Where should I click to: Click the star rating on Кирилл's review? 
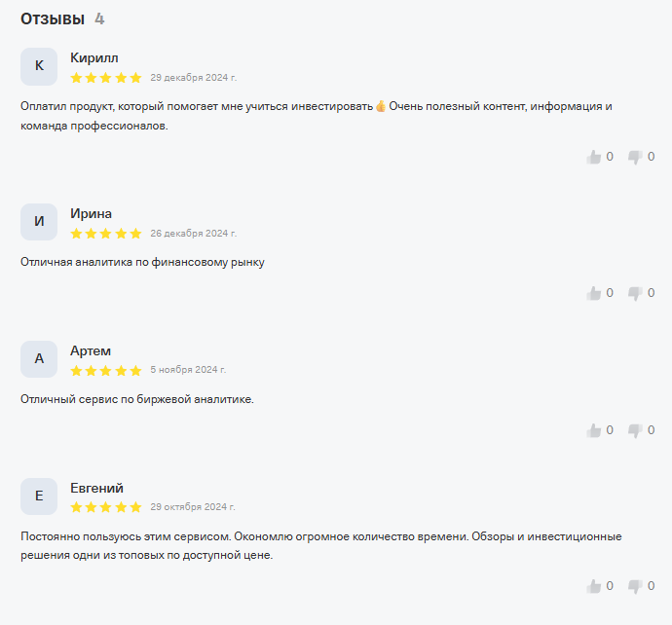click(106, 78)
